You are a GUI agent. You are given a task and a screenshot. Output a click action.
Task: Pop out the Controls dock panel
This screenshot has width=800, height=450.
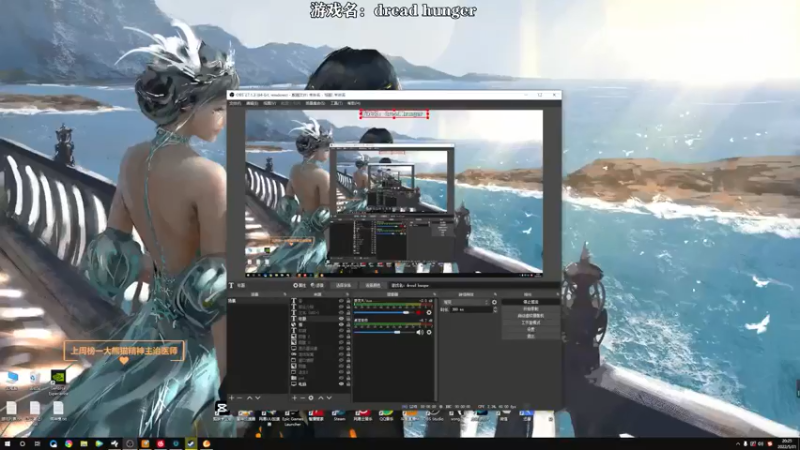point(558,294)
